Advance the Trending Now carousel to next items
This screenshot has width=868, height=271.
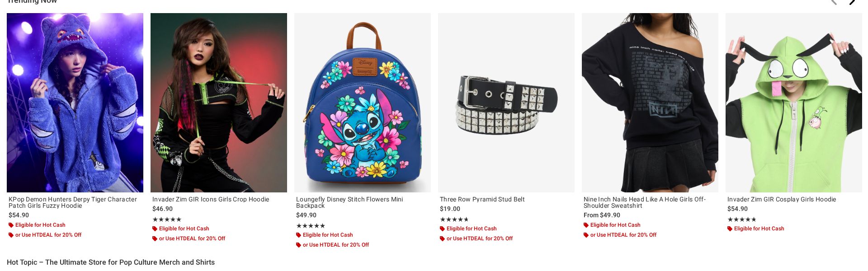[x=852, y=2]
